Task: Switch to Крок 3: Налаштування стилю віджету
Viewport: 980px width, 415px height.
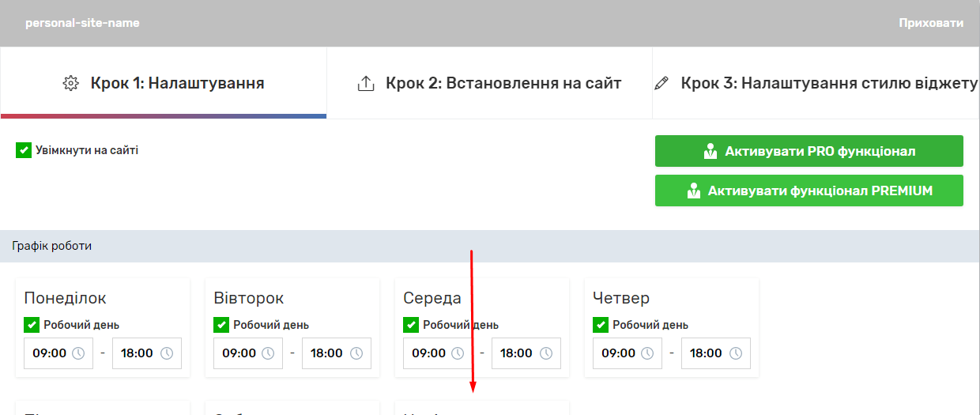Action: click(822, 83)
